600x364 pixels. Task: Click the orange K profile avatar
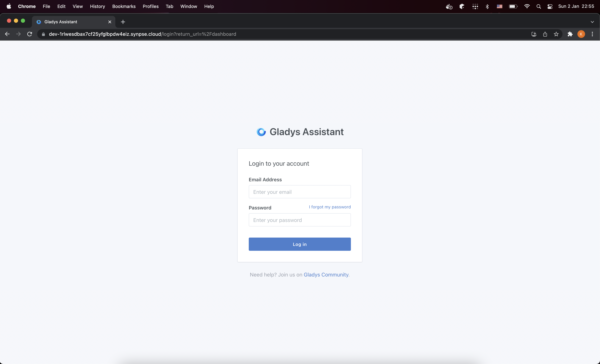[x=581, y=34]
